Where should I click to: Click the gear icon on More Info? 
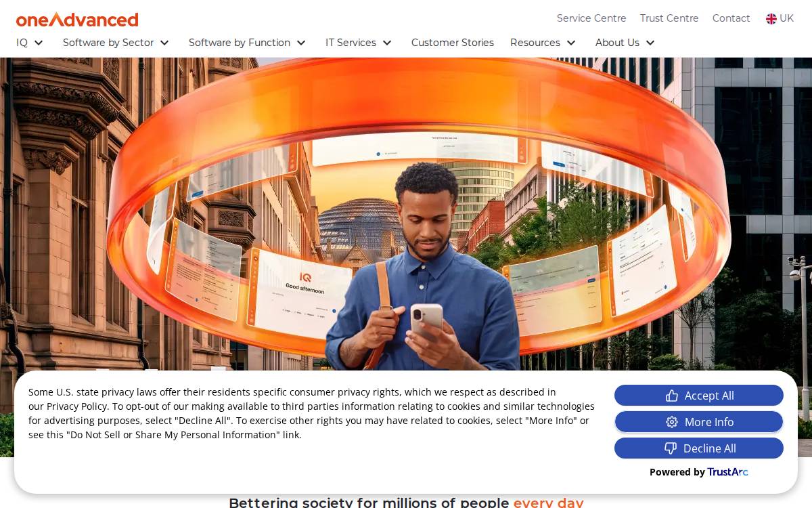pyautogui.click(x=672, y=422)
